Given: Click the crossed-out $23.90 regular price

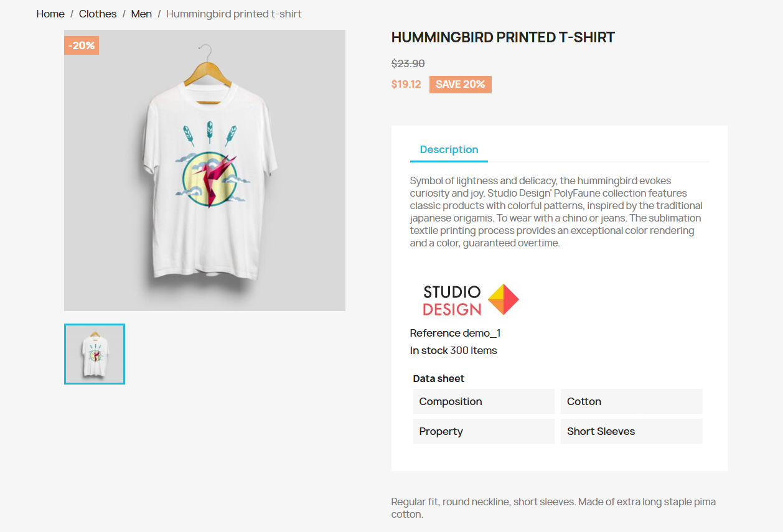Looking at the screenshot, I should click(408, 63).
